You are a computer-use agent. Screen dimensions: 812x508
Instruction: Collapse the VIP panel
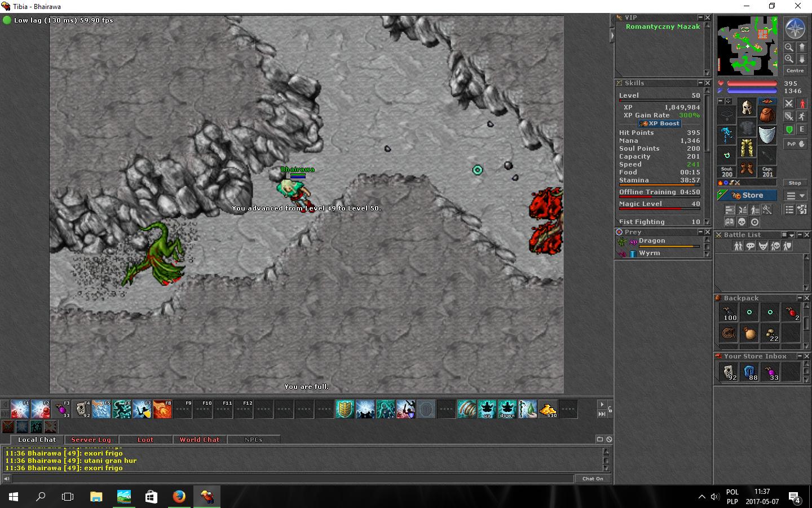pos(700,18)
